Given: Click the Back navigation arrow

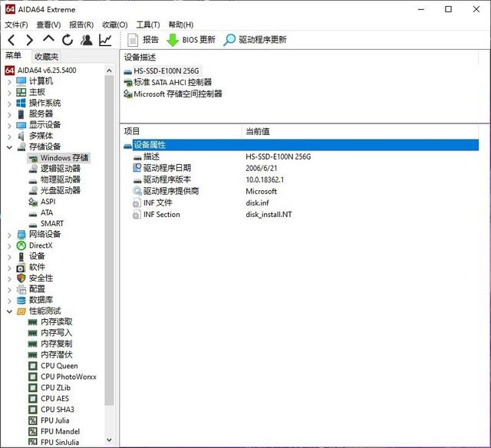Looking at the screenshot, I should (12, 40).
